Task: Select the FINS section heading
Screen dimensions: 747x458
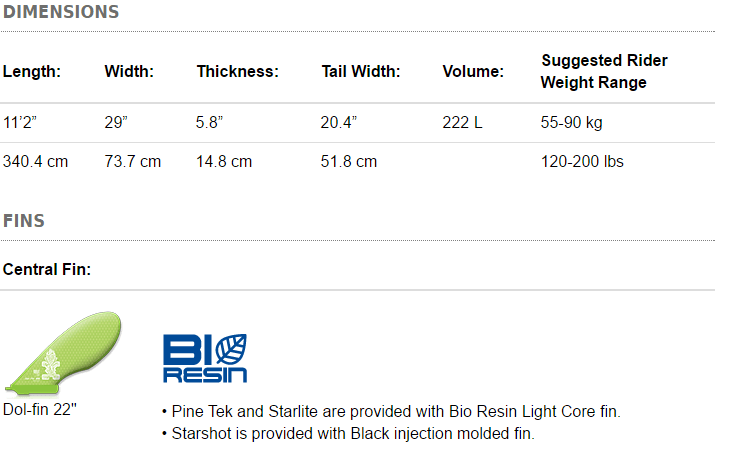Action: (24, 221)
